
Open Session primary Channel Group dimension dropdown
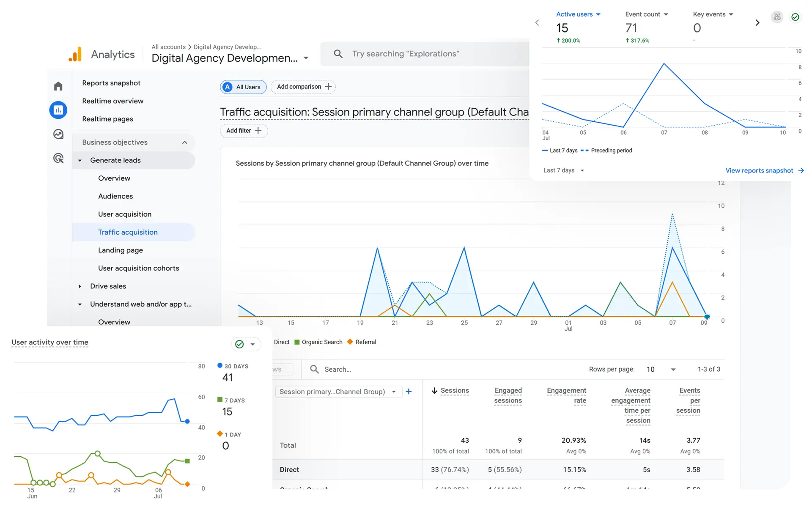tap(338, 392)
